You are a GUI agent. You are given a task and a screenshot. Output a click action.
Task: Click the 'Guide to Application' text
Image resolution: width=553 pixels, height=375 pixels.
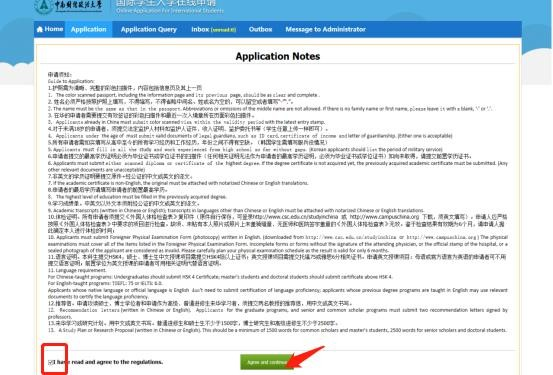tap(71, 81)
